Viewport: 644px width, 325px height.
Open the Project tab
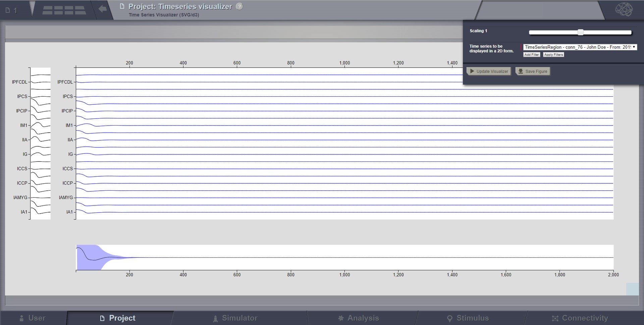pyautogui.click(x=118, y=318)
